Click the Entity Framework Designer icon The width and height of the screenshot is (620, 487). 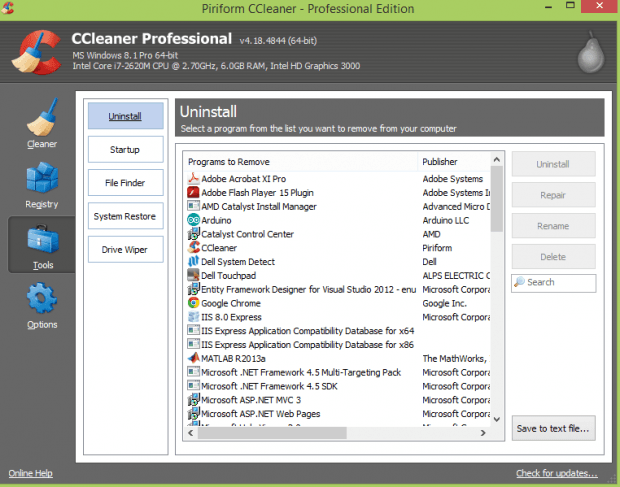pos(193,289)
